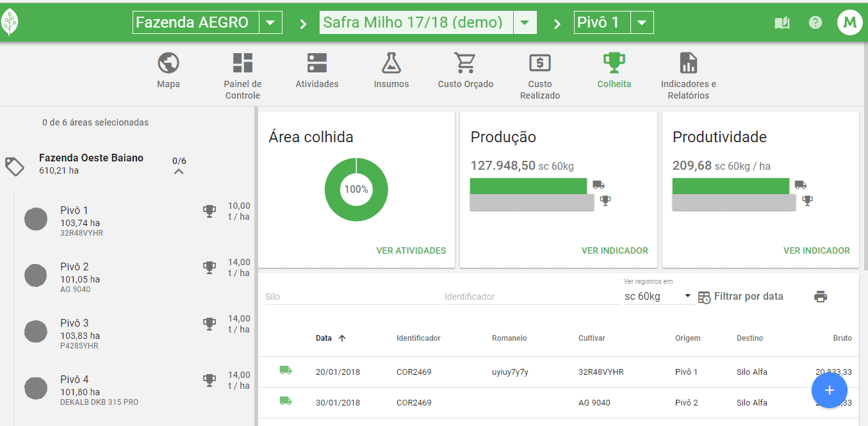The image size is (868, 426).
Task: Click the user avatar M
Action: (849, 23)
